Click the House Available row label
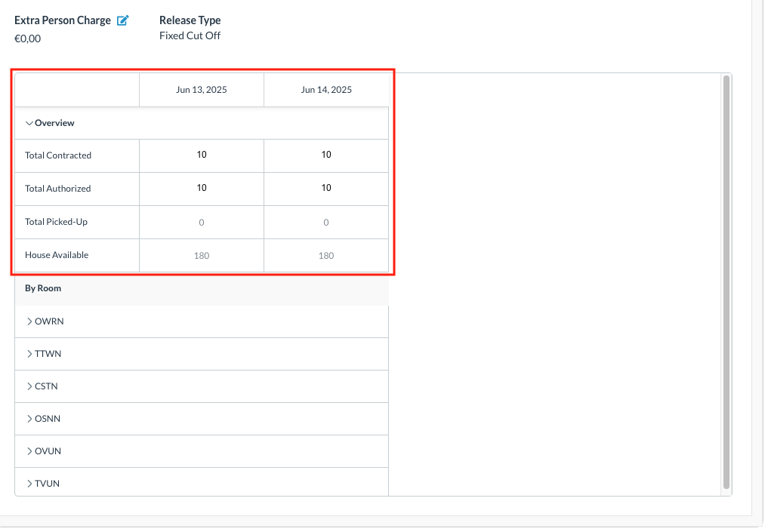768x532 pixels. 57,256
